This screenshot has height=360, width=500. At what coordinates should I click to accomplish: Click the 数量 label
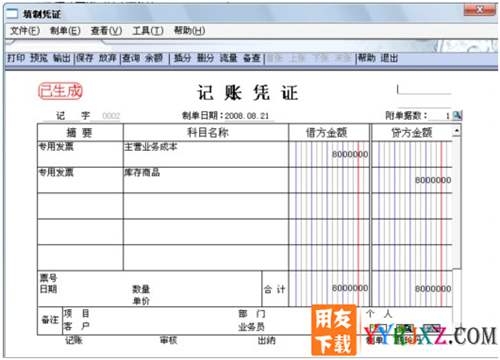point(141,289)
